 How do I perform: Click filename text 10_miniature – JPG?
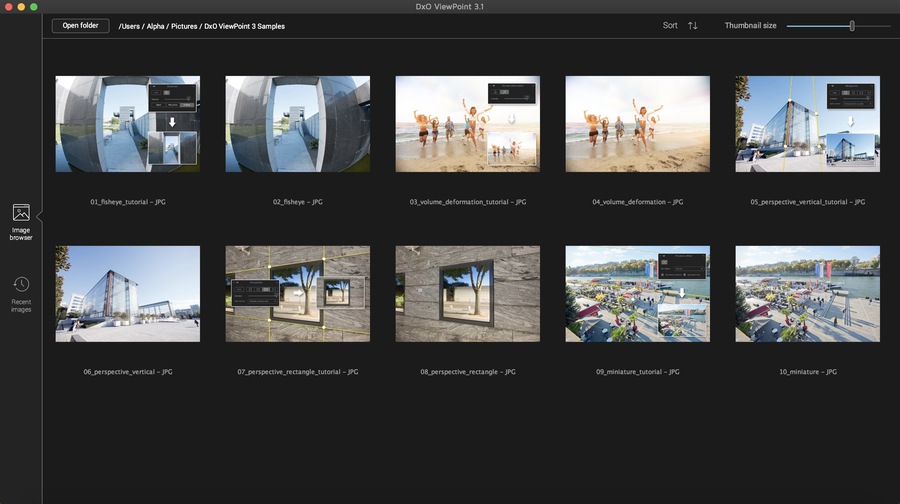pos(808,372)
